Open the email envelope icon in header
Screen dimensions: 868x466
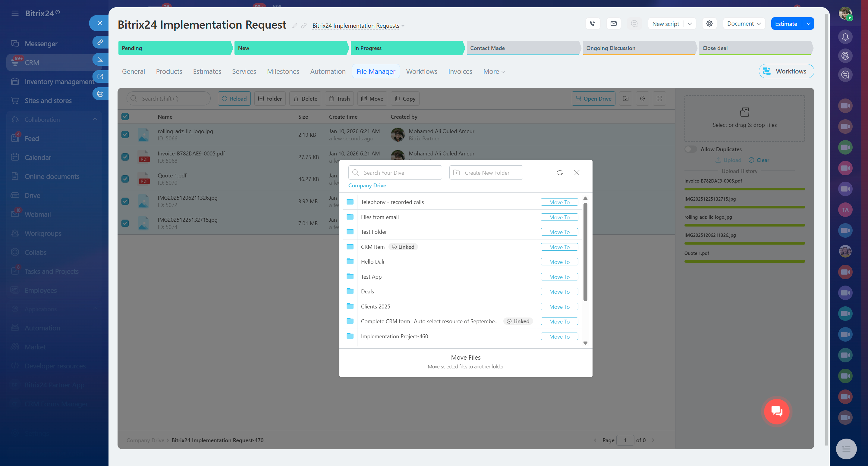pyautogui.click(x=613, y=23)
